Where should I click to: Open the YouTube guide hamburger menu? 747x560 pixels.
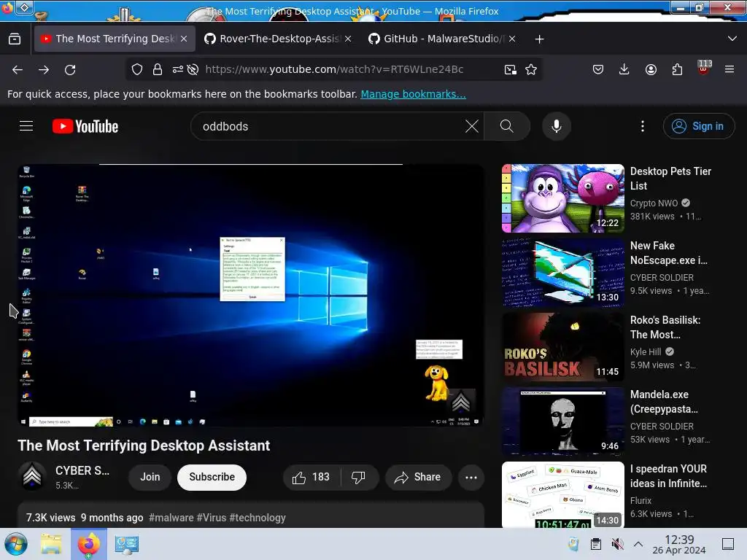click(26, 125)
